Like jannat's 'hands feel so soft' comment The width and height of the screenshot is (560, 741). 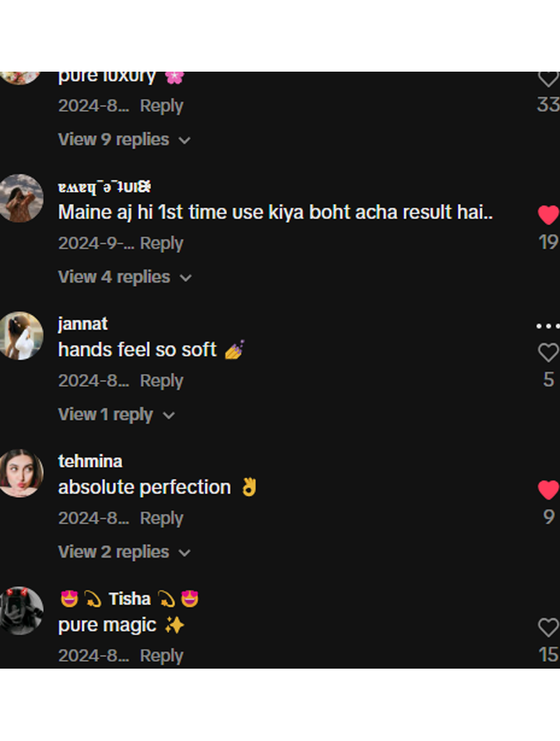pos(548,352)
